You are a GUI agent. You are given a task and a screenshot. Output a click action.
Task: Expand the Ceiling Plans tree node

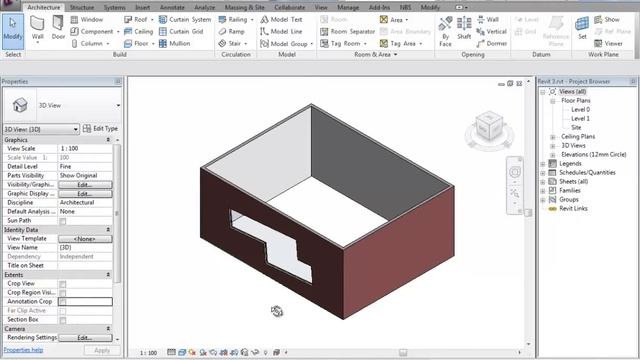(553, 137)
